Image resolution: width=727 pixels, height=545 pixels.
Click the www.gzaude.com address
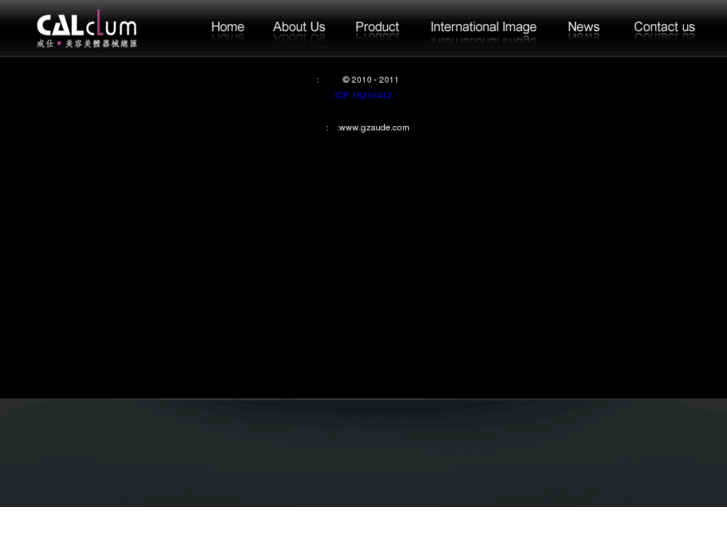[x=374, y=128]
